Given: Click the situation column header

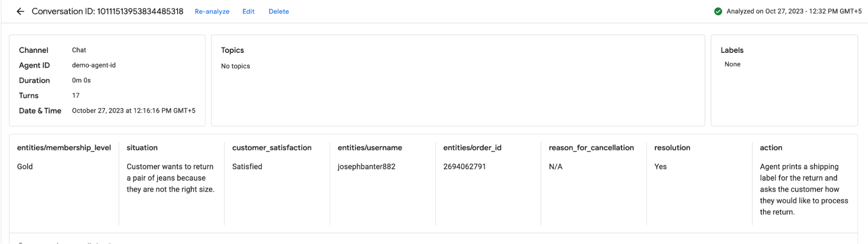Looking at the screenshot, I should coord(142,148).
